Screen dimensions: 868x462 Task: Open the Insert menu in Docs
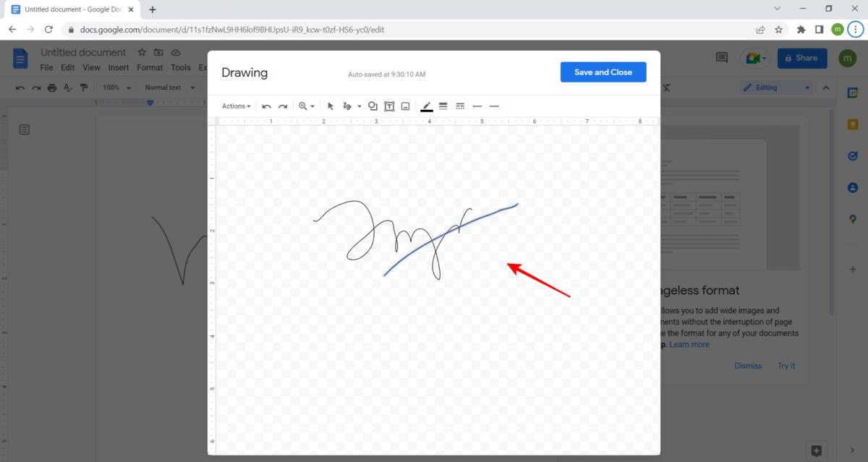[x=119, y=68]
